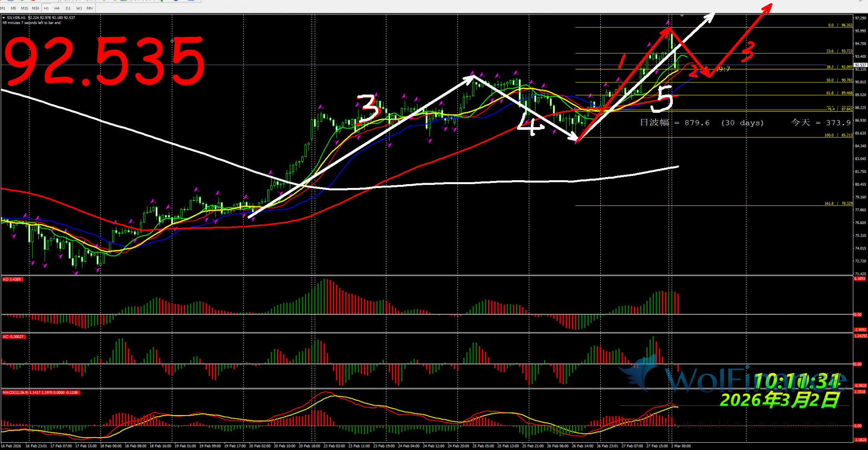Viewport: 868px width, 450px height.
Task: Change the chart period to M15
Action: pos(24,8)
